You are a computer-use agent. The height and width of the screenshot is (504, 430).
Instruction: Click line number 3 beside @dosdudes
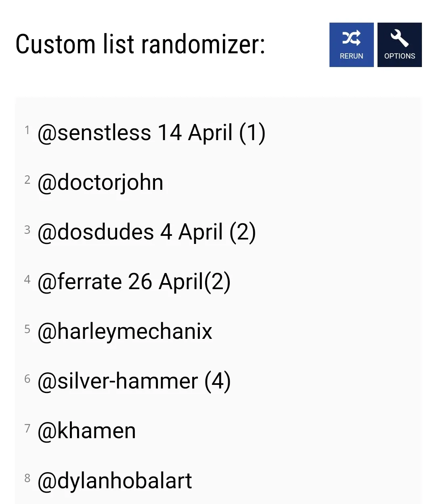[27, 229]
